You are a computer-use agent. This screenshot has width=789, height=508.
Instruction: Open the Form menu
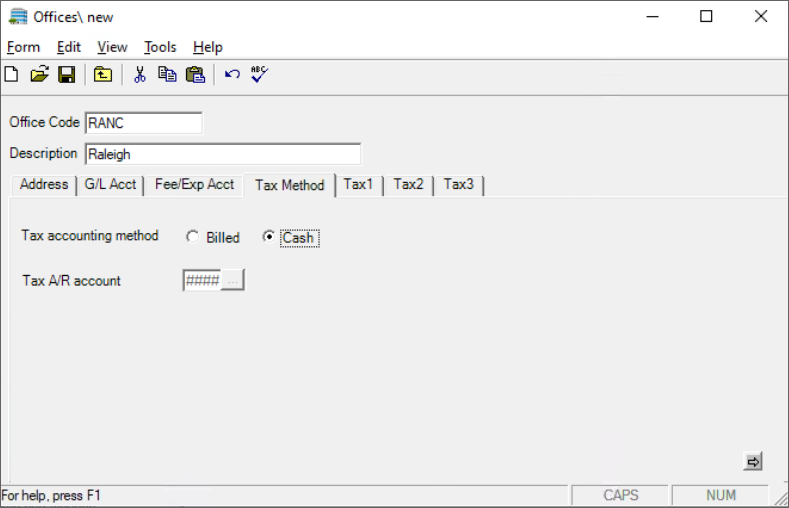tap(23, 47)
